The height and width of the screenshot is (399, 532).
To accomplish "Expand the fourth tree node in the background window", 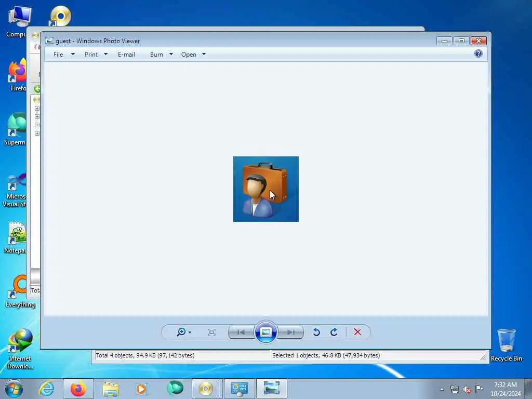I will [37, 134].
